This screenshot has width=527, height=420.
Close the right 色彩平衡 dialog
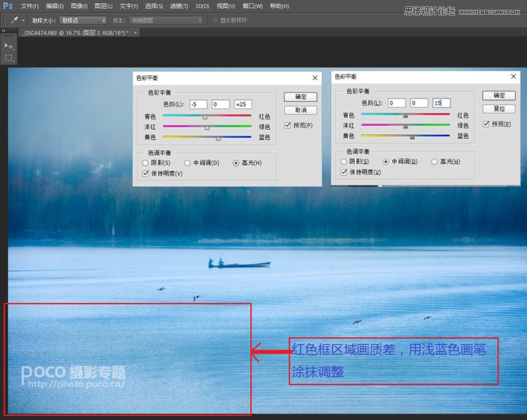coord(513,77)
